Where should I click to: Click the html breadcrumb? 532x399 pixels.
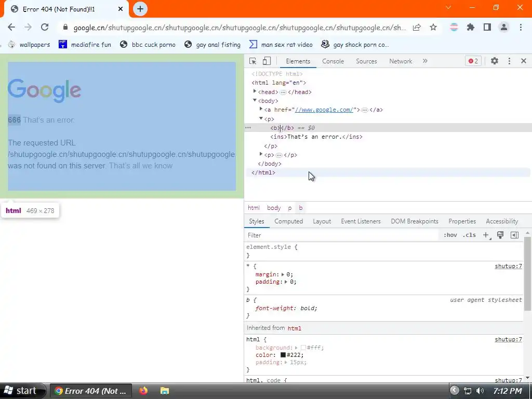pos(254,208)
